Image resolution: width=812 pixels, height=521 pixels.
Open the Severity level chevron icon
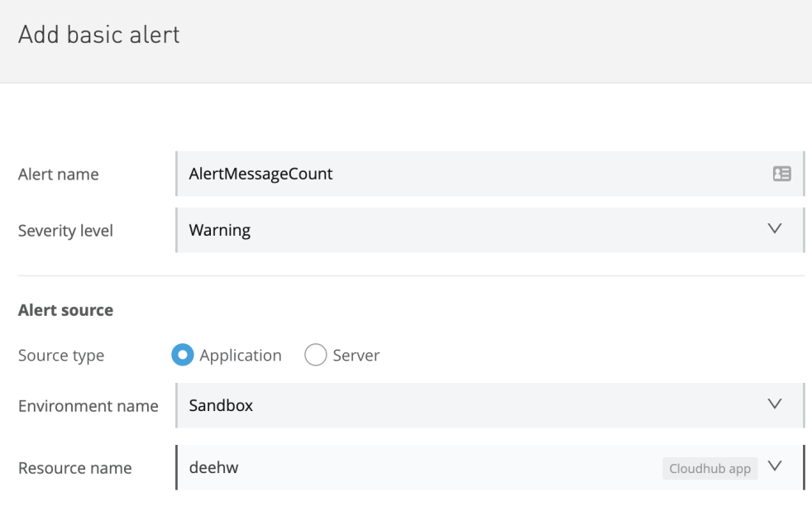pyautogui.click(x=775, y=230)
